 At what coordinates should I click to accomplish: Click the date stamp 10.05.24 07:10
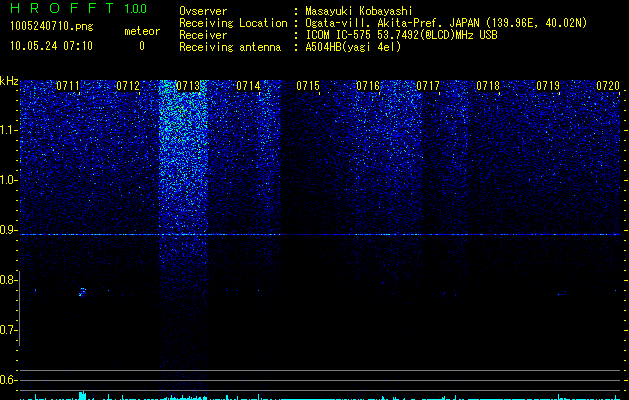51,46
